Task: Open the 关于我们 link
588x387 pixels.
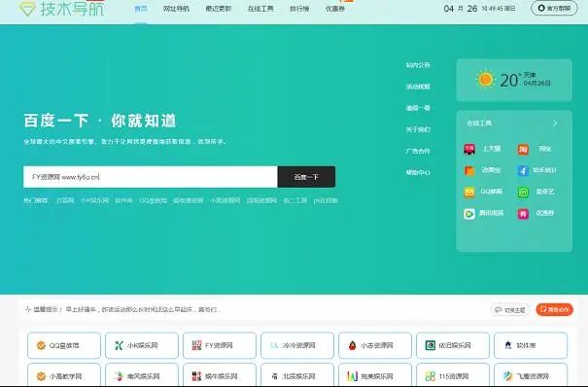Action: [418, 129]
